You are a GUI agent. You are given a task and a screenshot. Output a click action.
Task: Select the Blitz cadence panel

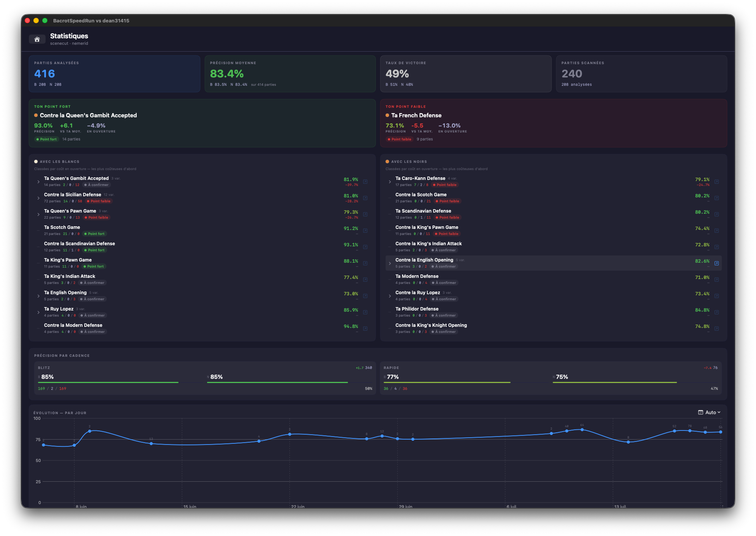point(205,378)
